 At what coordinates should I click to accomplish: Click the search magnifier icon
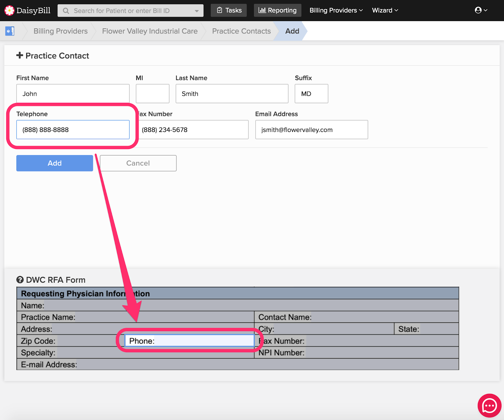point(66,11)
